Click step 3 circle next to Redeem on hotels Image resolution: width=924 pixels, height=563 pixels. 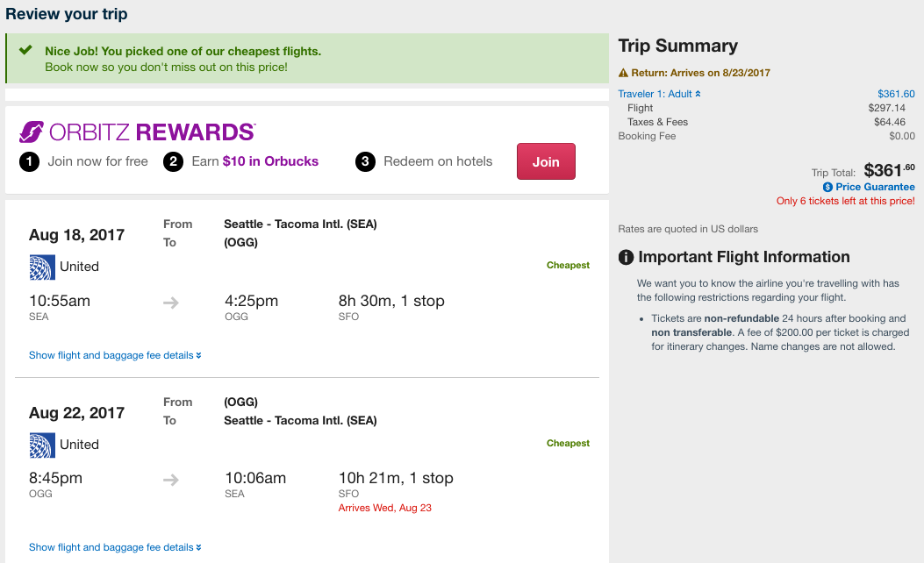(x=365, y=161)
